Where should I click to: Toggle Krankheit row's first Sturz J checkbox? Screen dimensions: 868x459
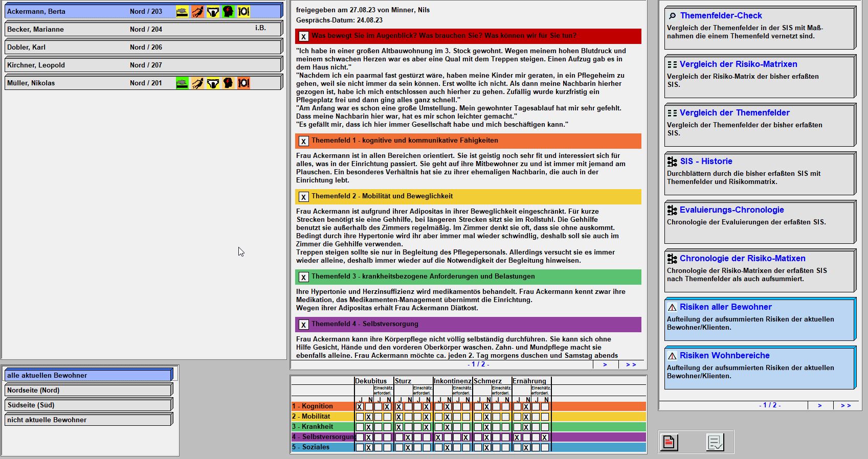tap(398, 427)
